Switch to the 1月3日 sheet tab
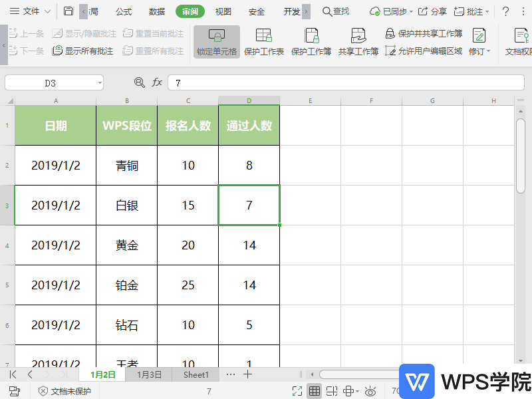 tap(149, 374)
